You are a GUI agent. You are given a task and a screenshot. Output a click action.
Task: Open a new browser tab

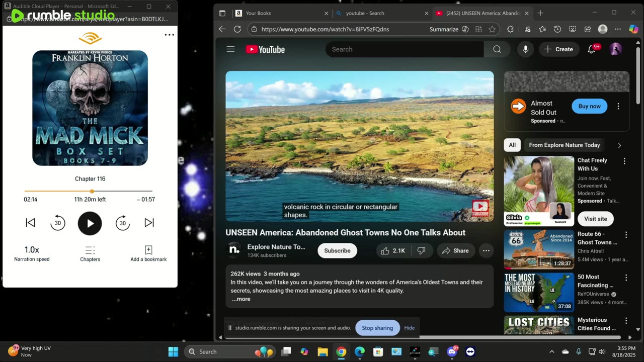[540, 13]
